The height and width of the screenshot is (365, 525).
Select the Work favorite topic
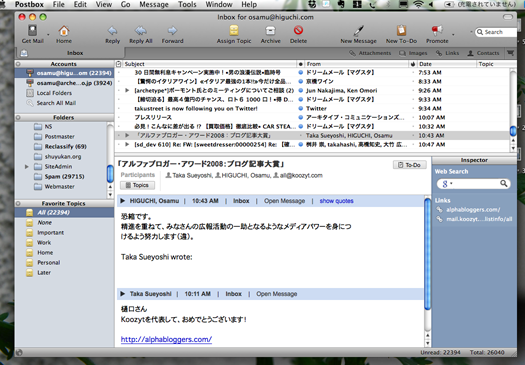[44, 242]
